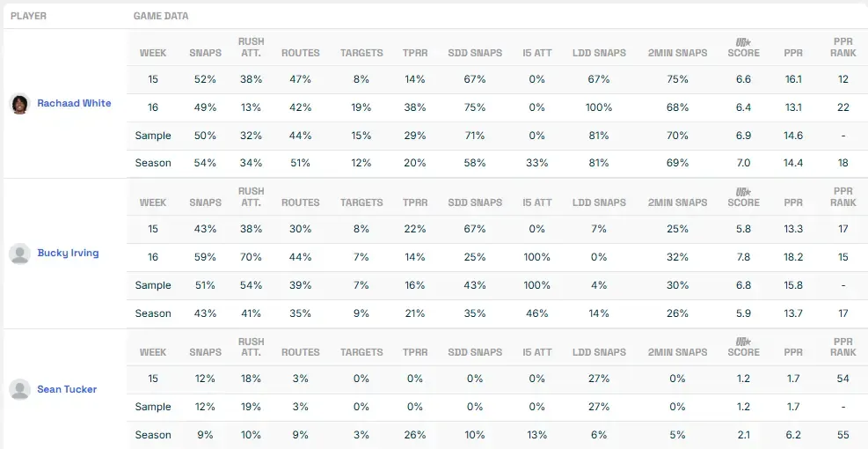The width and height of the screenshot is (868, 449).
Task: Select week 16 row label for Rachaad White
Action: (153, 107)
